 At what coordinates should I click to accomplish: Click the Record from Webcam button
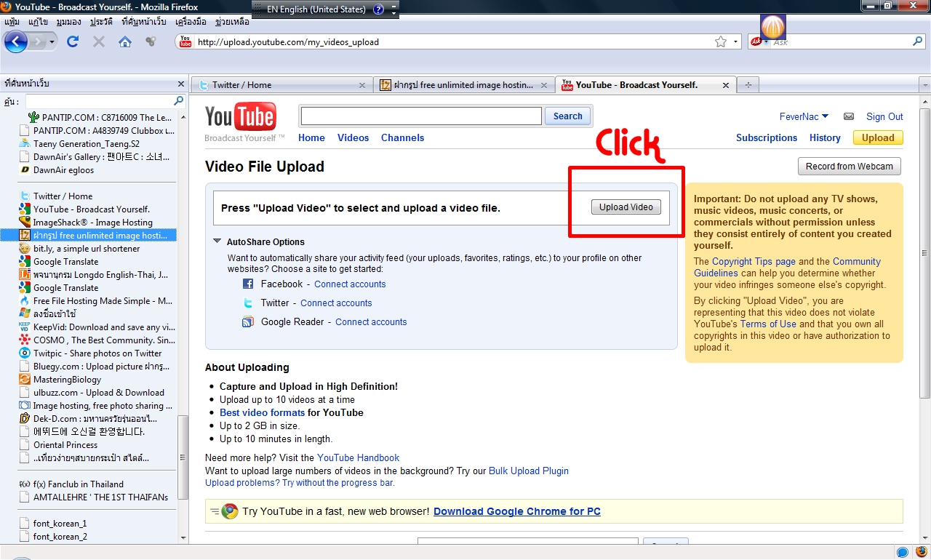(850, 166)
